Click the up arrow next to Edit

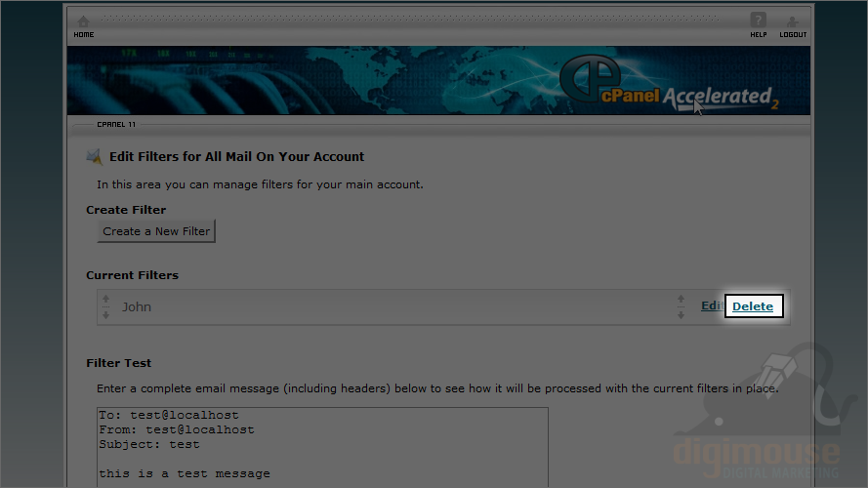[681, 300]
